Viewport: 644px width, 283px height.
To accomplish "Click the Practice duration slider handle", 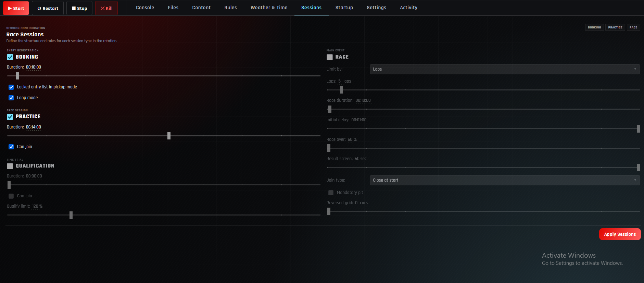I will (169, 136).
